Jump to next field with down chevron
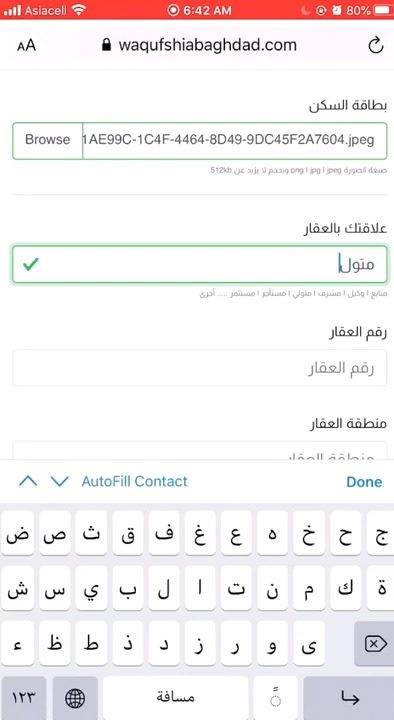 (x=60, y=481)
